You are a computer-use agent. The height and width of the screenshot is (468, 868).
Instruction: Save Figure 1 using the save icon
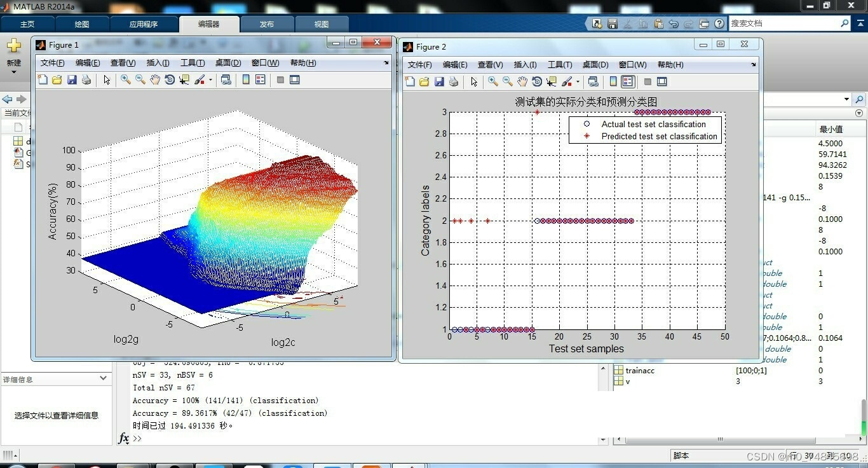(x=72, y=80)
